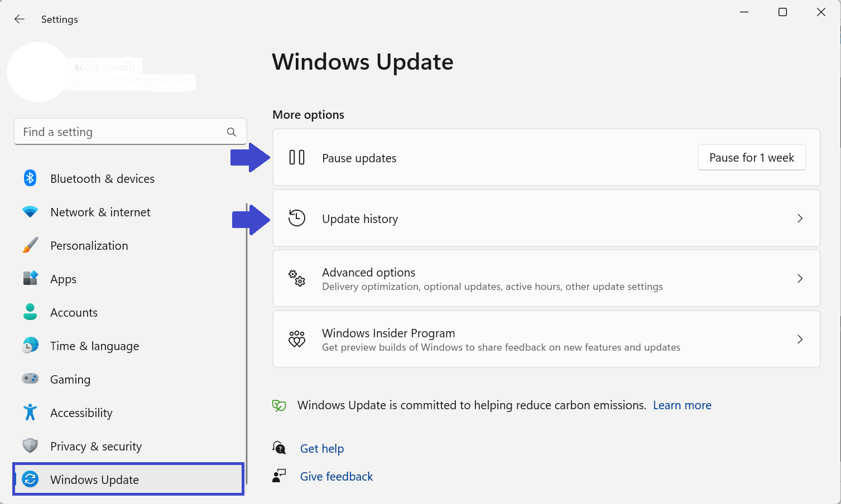Click the Update history clock icon

click(297, 218)
